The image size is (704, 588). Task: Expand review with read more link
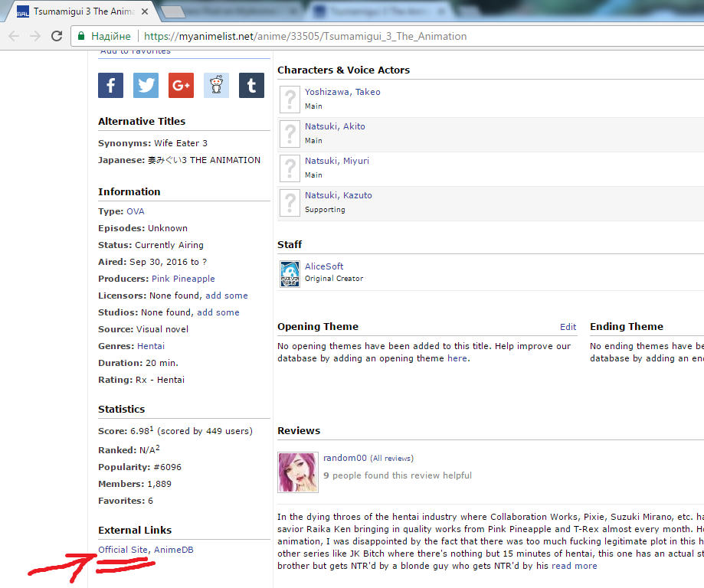(x=574, y=566)
